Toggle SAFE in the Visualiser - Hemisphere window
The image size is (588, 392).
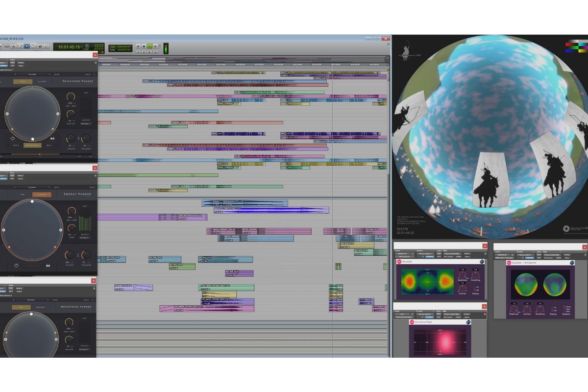tap(539, 257)
